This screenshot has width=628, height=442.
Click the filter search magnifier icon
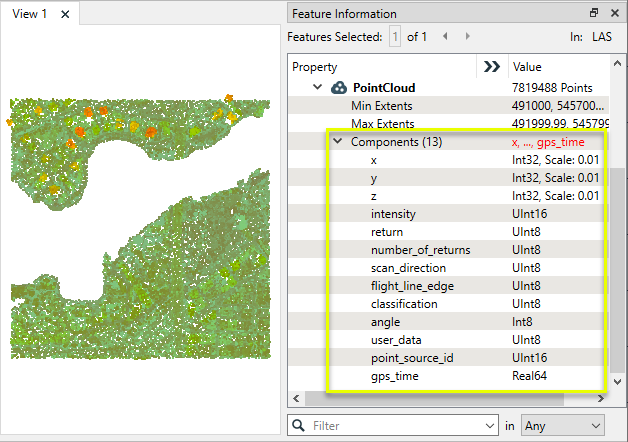click(299, 426)
